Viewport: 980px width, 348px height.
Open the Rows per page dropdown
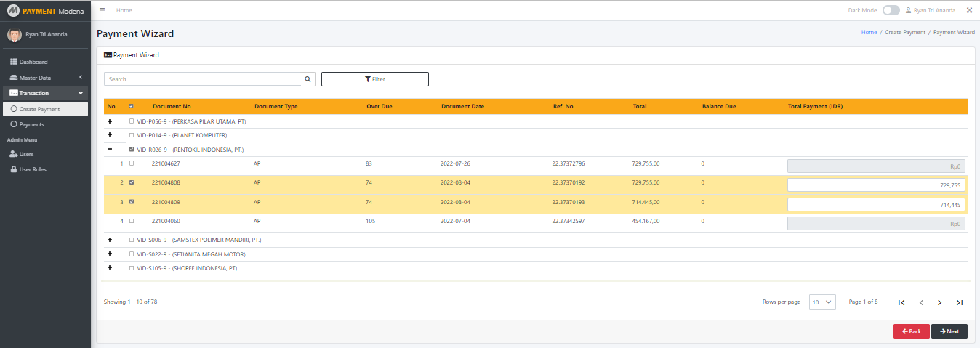coord(823,302)
